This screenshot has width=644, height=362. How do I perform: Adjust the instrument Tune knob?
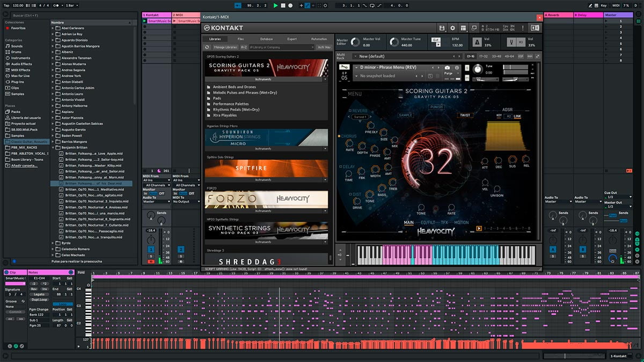click(477, 68)
